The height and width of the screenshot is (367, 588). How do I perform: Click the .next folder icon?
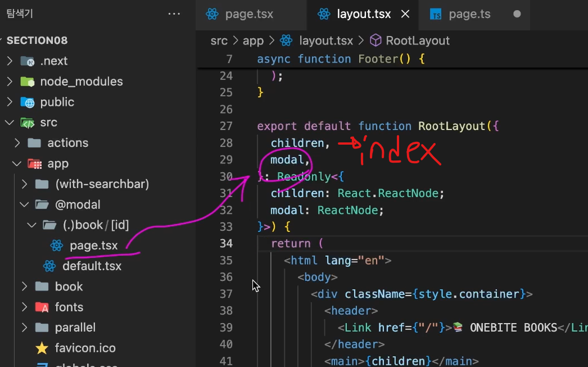pyautogui.click(x=28, y=61)
